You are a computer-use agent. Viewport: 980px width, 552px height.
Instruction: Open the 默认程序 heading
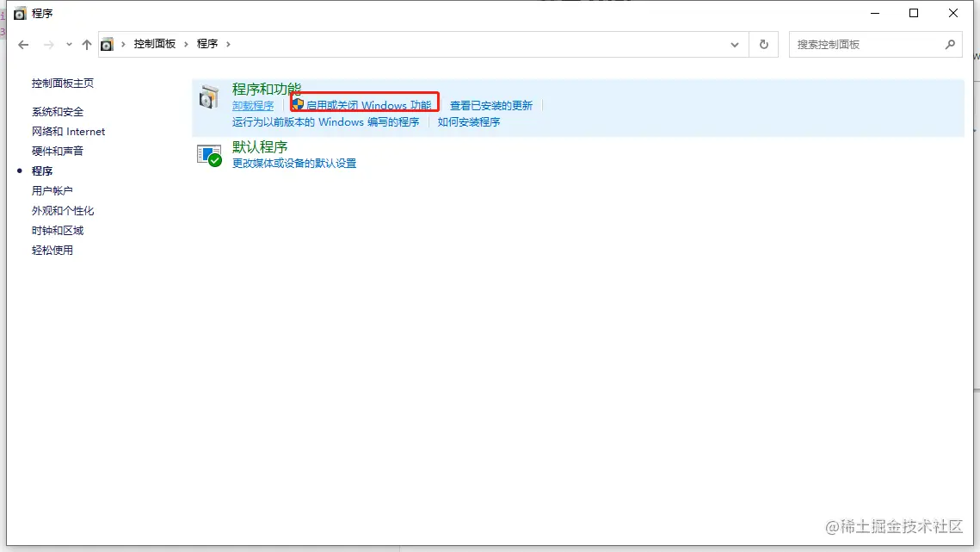tap(259, 147)
